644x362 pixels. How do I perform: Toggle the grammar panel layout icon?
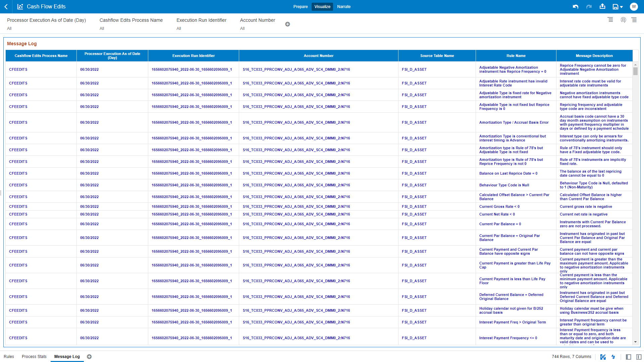coord(639,357)
